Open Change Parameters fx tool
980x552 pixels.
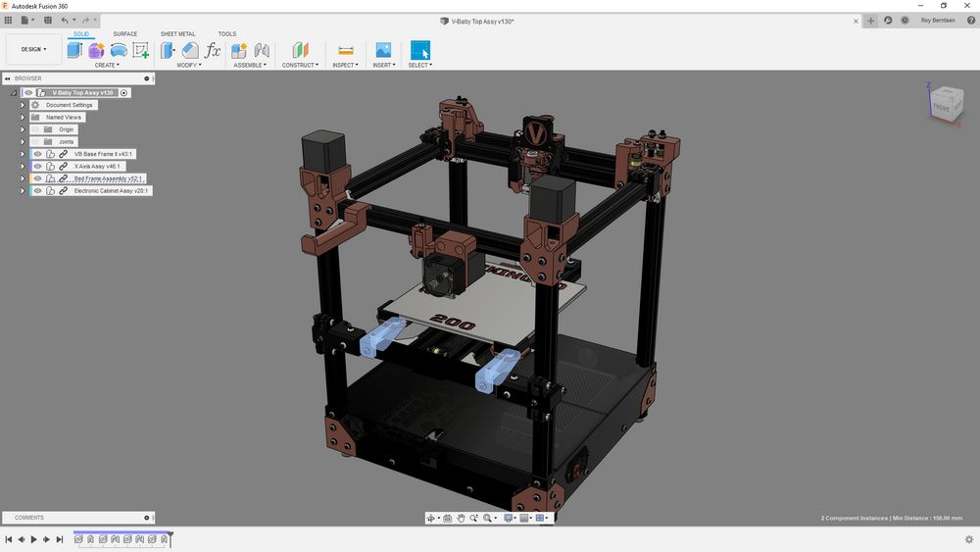[x=213, y=50]
